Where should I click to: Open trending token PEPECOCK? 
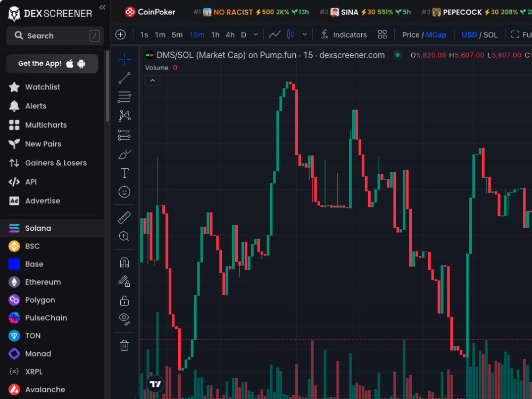click(x=477, y=12)
